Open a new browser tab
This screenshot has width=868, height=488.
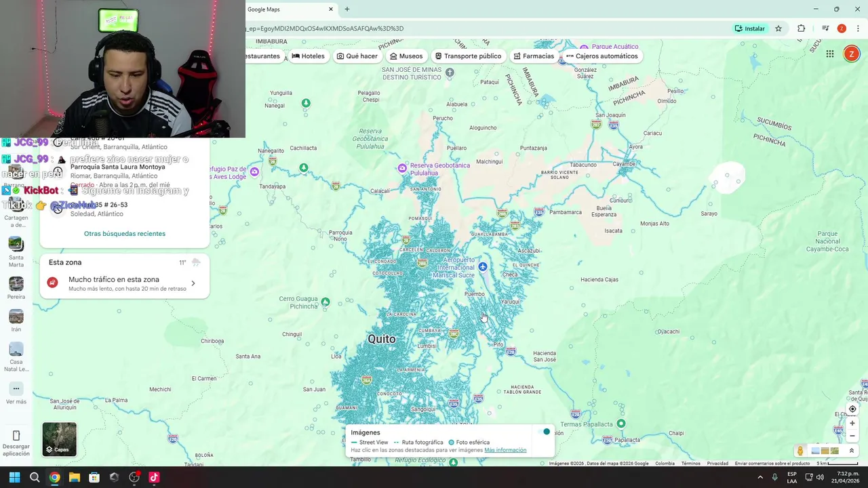tap(347, 9)
